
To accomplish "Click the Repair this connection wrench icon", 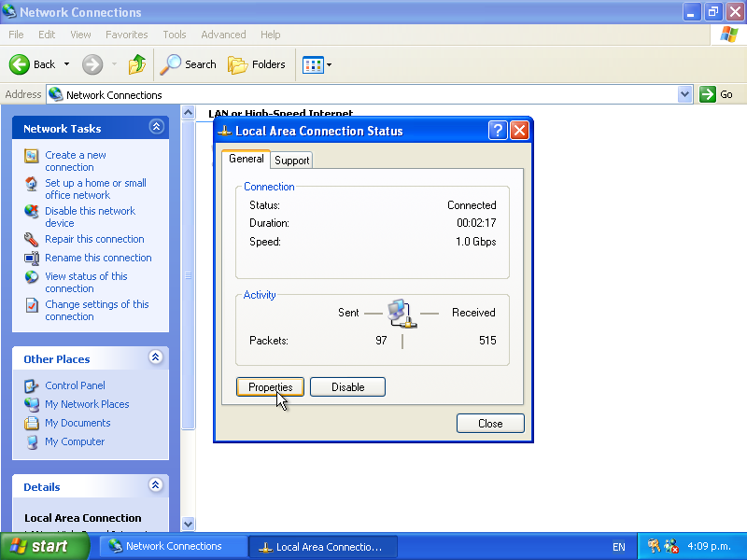I will pyautogui.click(x=32, y=239).
